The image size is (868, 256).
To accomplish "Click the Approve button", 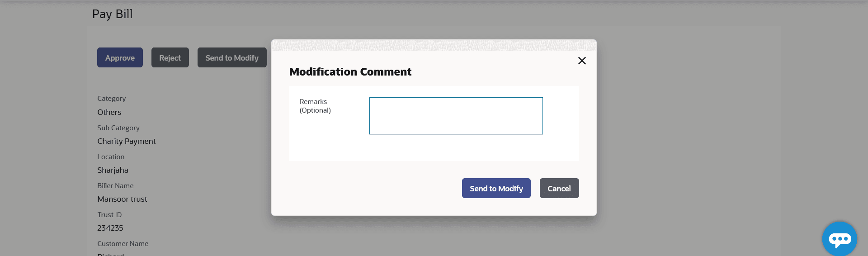I will pos(120,58).
